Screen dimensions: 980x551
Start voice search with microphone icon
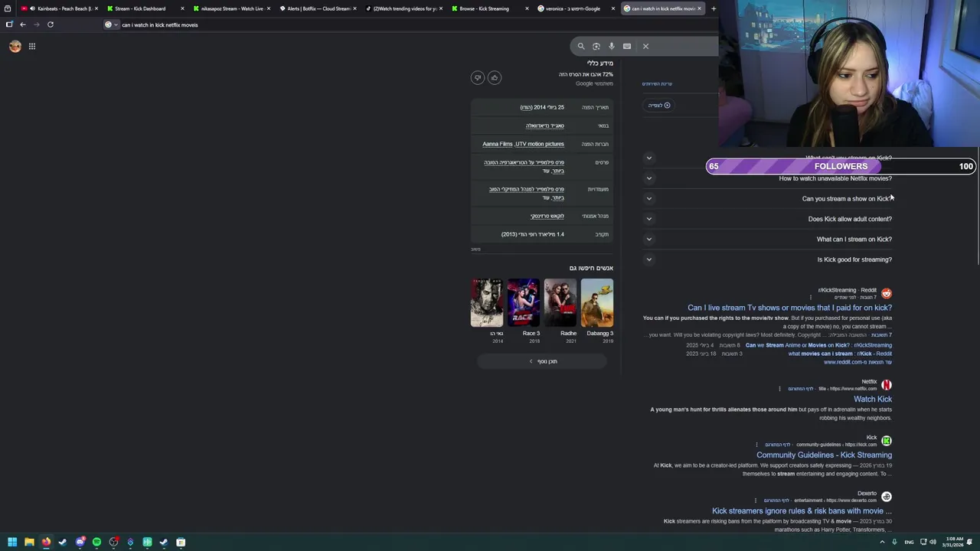(x=612, y=47)
